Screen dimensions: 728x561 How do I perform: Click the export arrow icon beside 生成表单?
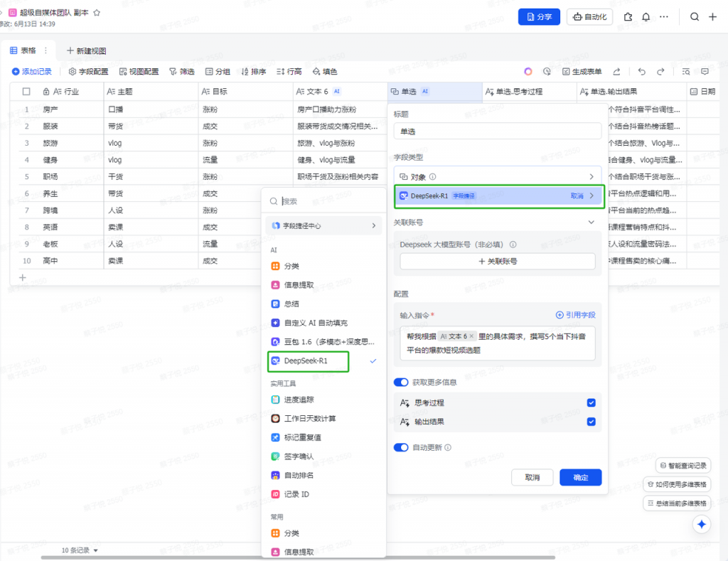point(616,72)
